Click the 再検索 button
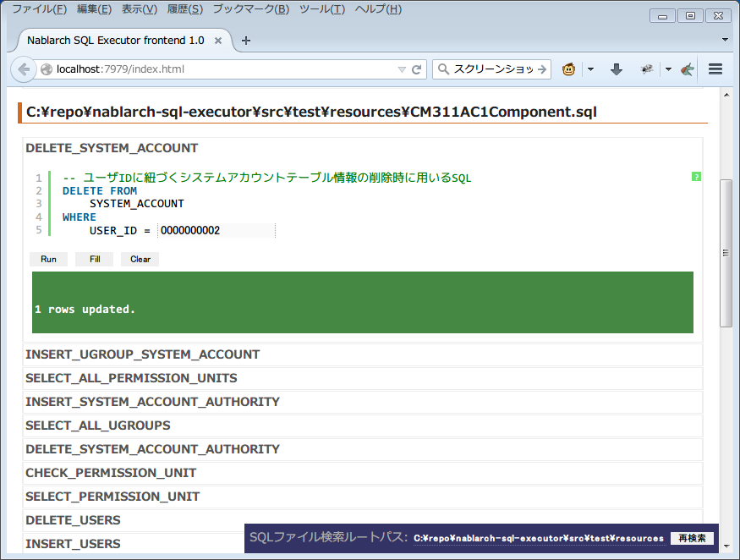Screen dimensions: 740x560 (x=692, y=538)
